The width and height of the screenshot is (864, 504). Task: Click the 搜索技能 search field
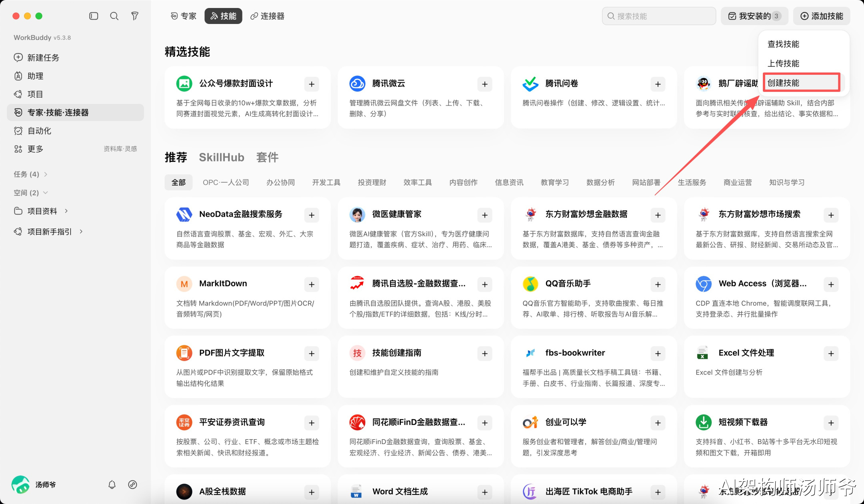659,16
